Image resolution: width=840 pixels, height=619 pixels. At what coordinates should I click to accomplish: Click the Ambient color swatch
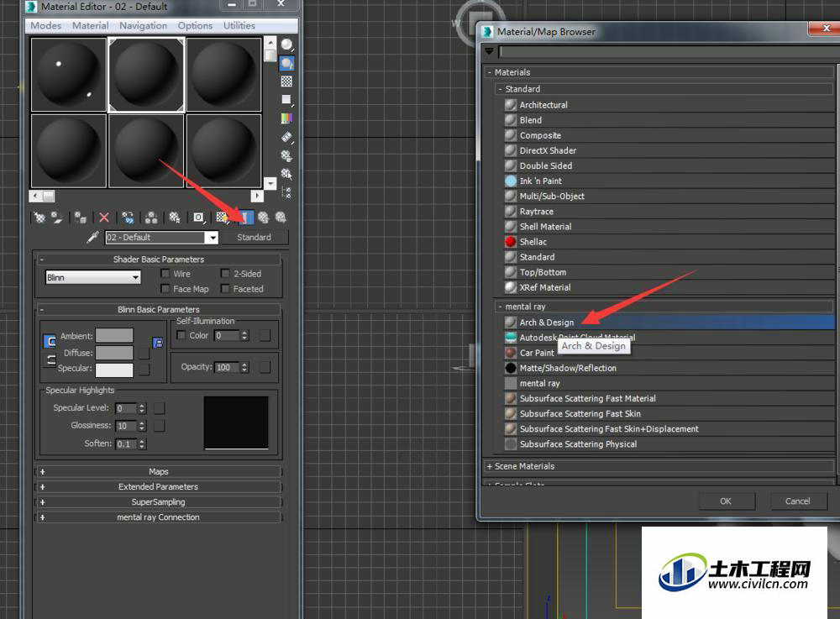tap(114, 336)
